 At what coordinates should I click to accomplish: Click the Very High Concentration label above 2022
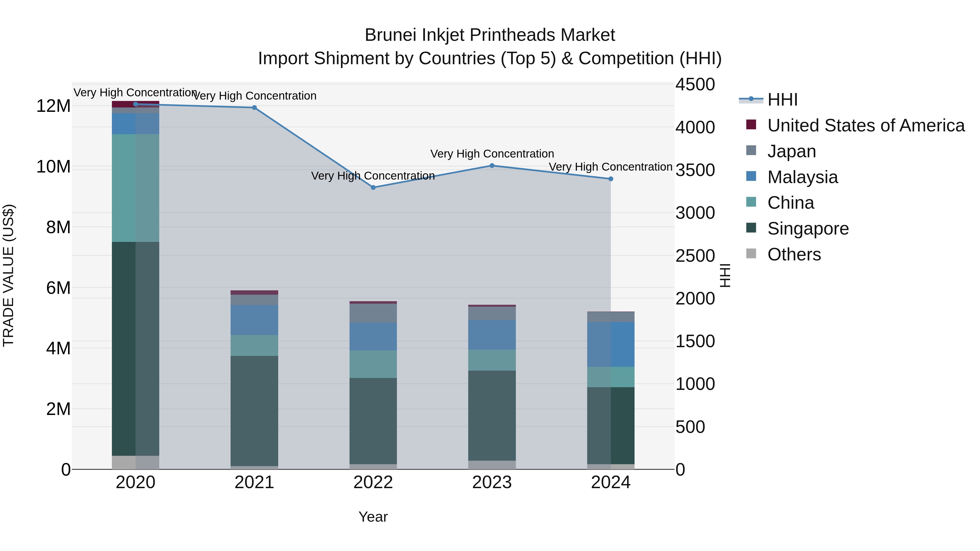[x=373, y=176]
